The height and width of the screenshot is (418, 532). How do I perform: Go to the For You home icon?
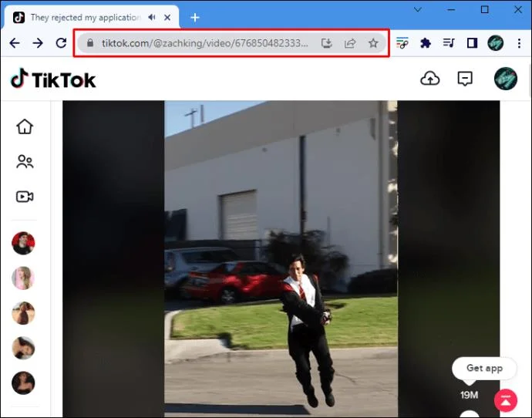coord(25,126)
